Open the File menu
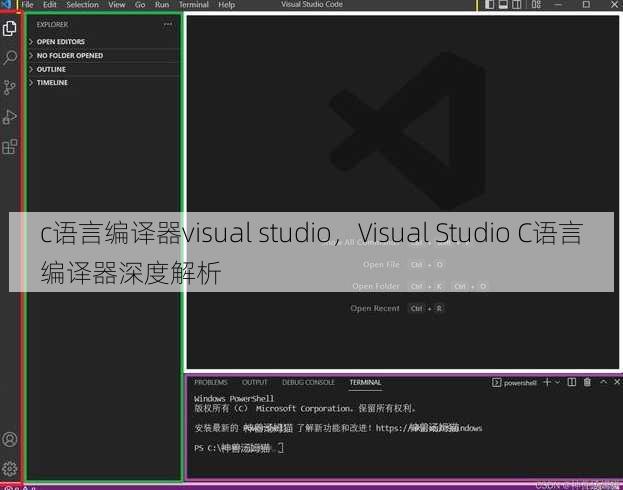 (28, 5)
